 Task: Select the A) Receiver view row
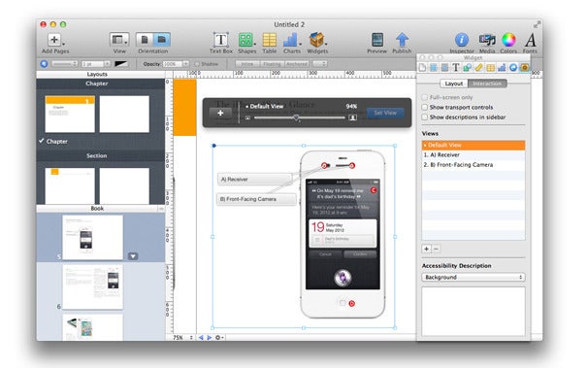pyautogui.click(x=474, y=155)
